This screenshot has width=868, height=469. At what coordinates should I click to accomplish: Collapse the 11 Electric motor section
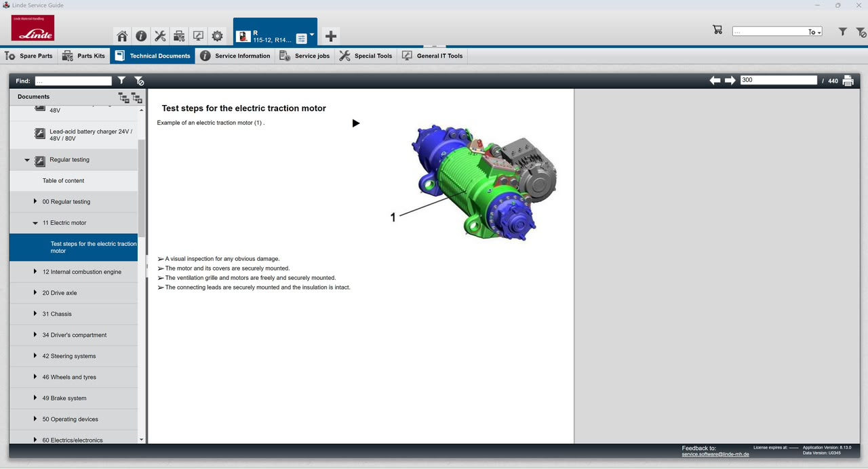pyautogui.click(x=35, y=223)
